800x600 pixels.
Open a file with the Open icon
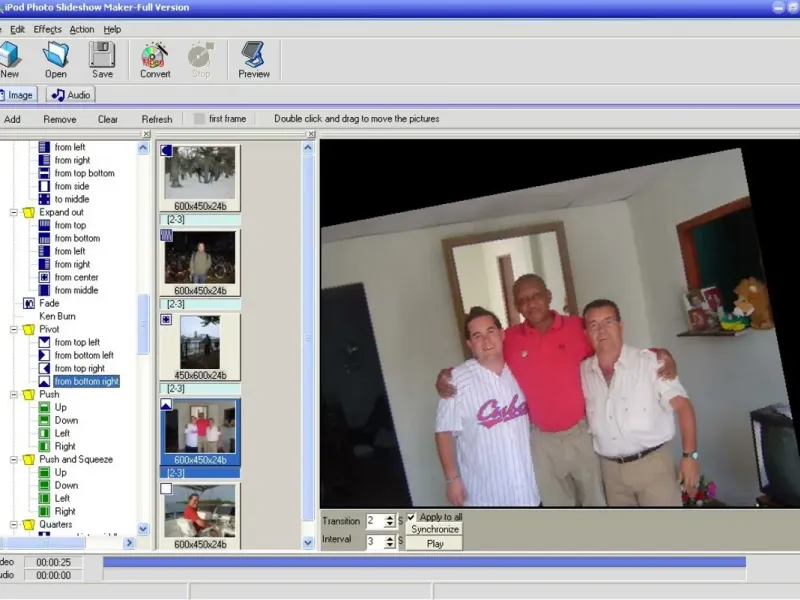(x=56, y=54)
